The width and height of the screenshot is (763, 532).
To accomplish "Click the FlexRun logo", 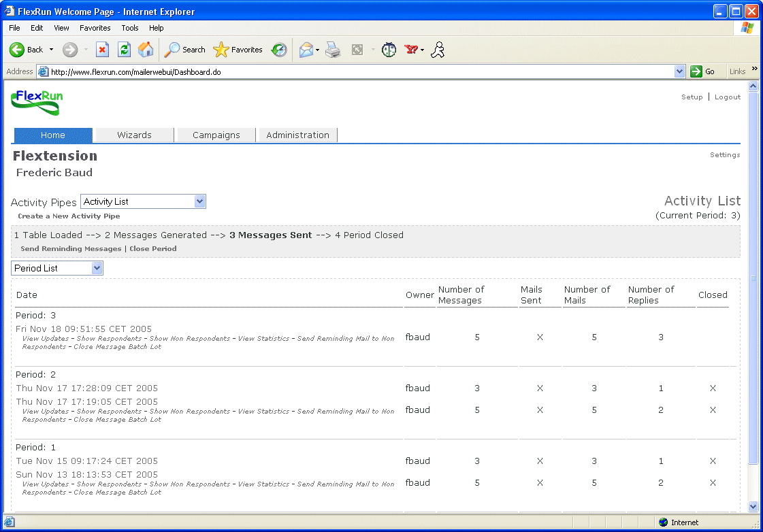I will (37, 103).
